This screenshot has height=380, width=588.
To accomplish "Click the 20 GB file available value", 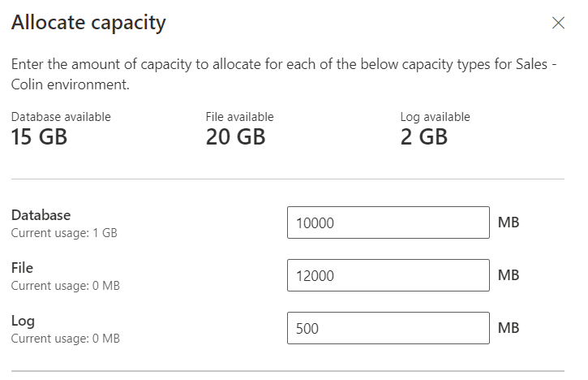I will point(235,136).
